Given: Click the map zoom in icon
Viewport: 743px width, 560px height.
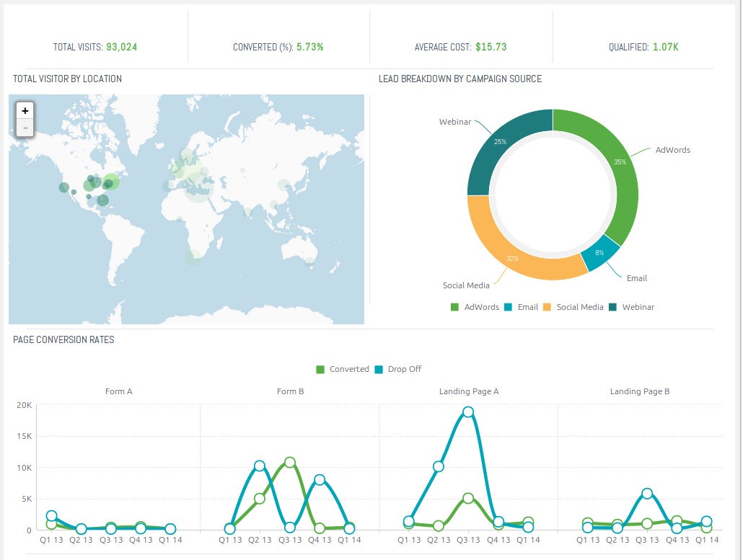Looking at the screenshot, I should 25,110.
